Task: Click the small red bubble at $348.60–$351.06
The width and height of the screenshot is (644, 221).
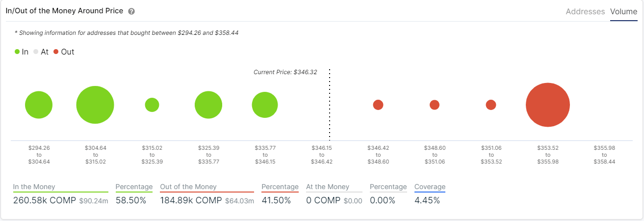Action: [435, 105]
